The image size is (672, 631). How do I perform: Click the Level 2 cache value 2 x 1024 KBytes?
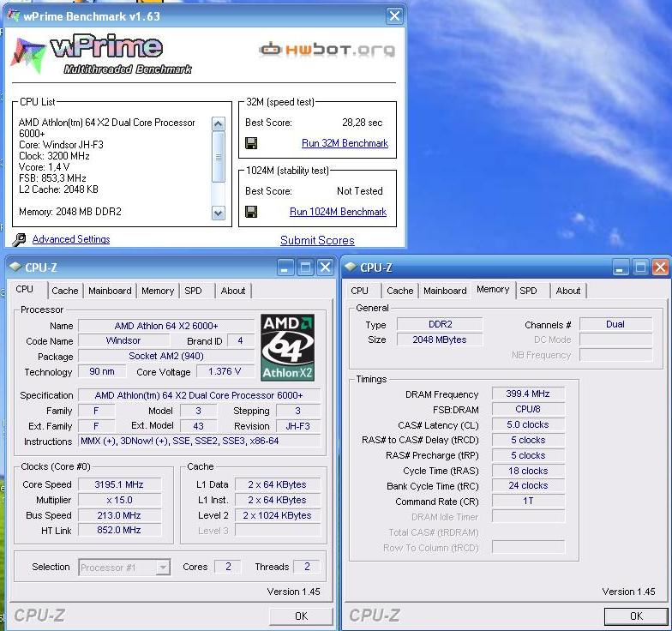point(278,515)
